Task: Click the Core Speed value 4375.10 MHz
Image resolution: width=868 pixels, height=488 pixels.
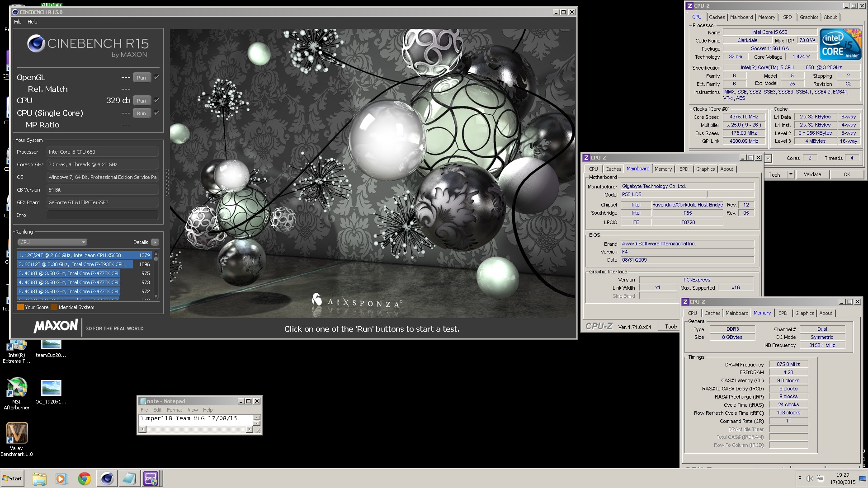Action: [x=744, y=117]
